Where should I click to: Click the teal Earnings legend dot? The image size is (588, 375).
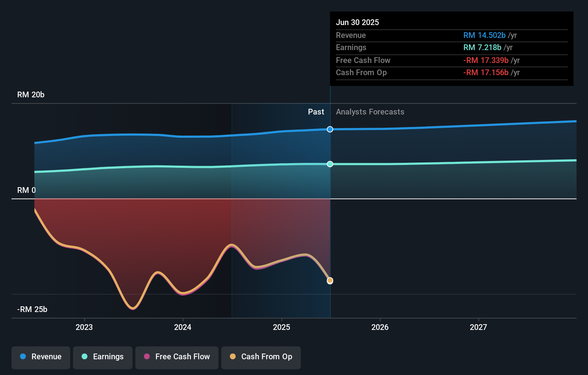click(x=85, y=356)
